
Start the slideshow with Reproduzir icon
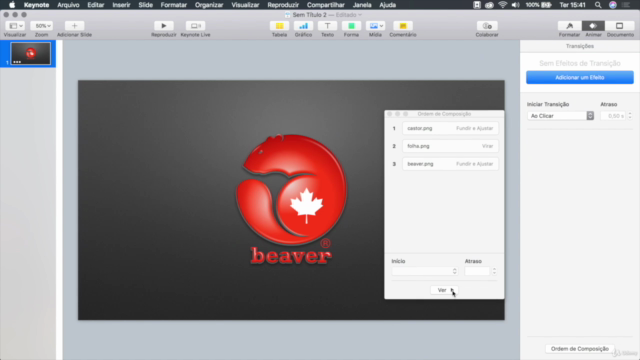(x=163, y=26)
